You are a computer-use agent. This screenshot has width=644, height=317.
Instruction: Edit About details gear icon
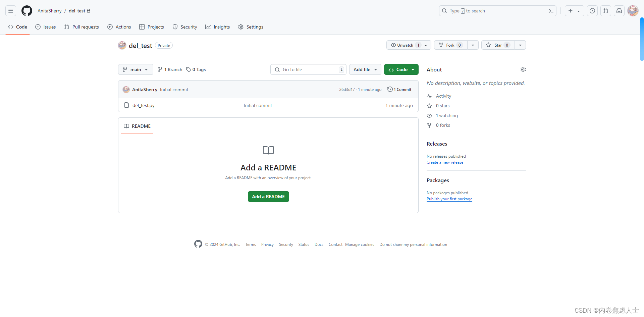point(523,69)
